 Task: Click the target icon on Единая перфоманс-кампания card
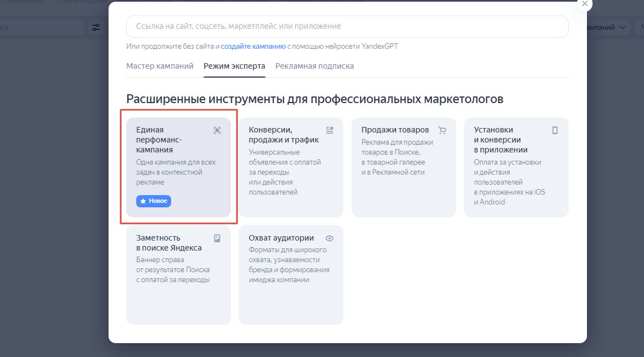pyautogui.click(x=217, y=130)
